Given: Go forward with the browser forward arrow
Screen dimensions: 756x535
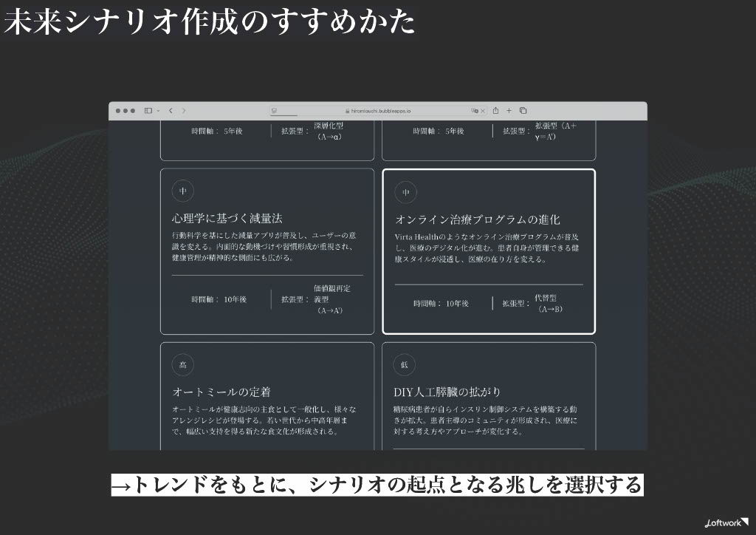Looking at the screenshot, I should (184, 111).
